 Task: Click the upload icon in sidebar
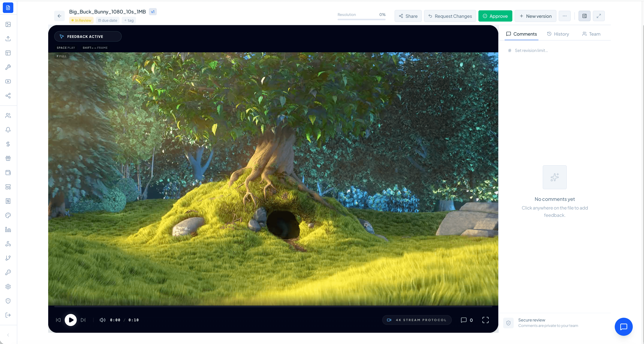click(8, 39)
